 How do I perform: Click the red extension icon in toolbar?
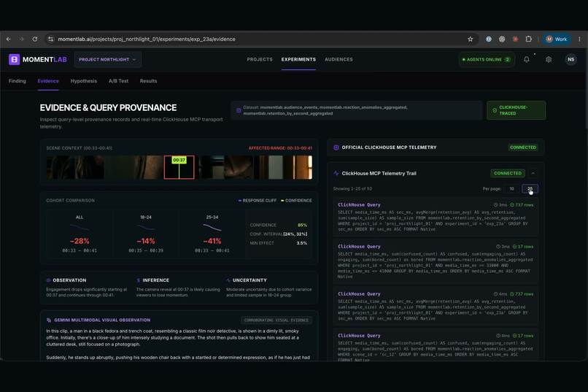[x=515, y=39]
